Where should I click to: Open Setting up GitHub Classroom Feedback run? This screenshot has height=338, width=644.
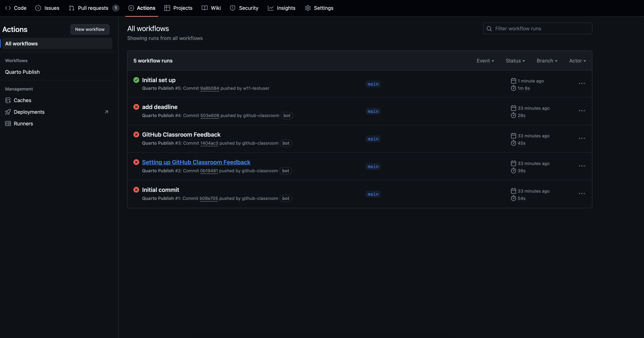(x=196, y=162)
